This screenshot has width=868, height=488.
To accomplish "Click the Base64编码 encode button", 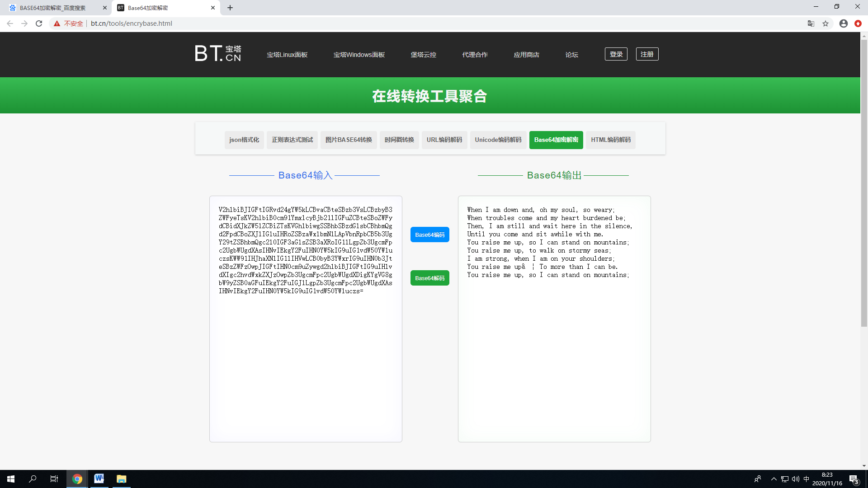I will pyautogui.click(x=429, y=235).
